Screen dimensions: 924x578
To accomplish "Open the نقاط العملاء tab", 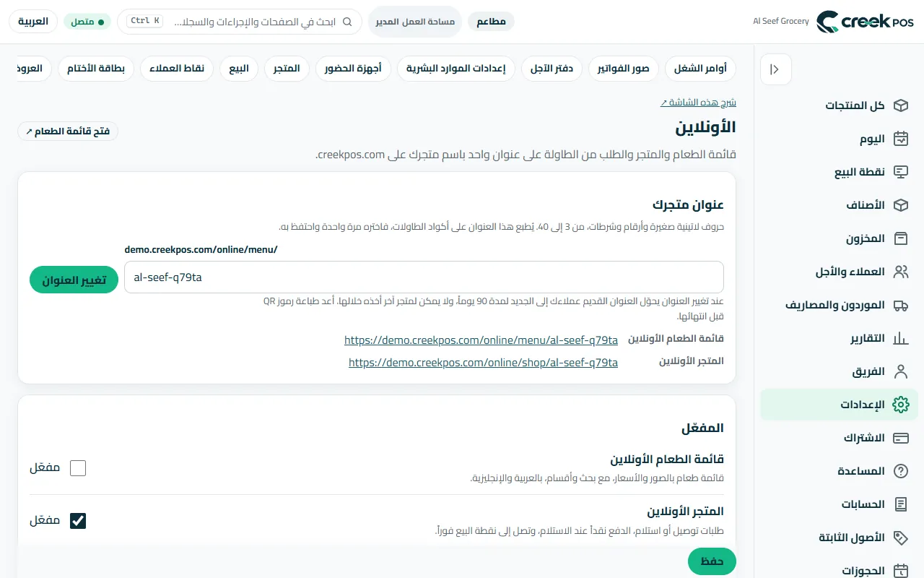I will click(x=177, y=69).
